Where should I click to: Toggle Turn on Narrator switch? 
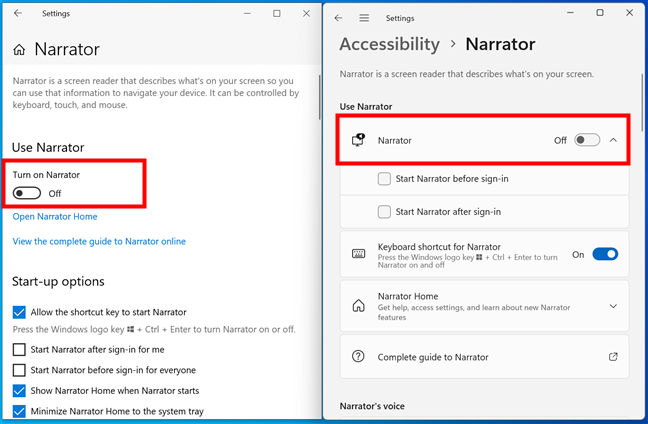(27, 193)
